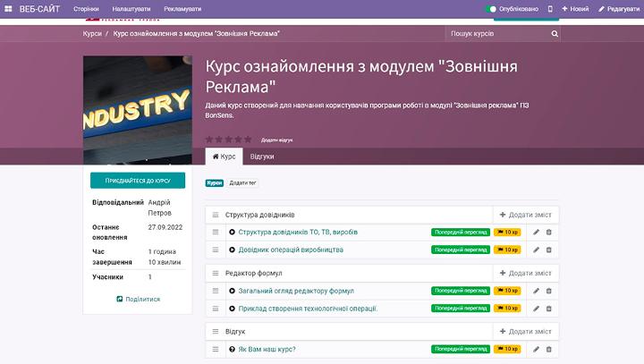The image size is (644, 364).
Task: Grab drag handle of Структура довідників ТО, ТВ
Action: [216, 233]
